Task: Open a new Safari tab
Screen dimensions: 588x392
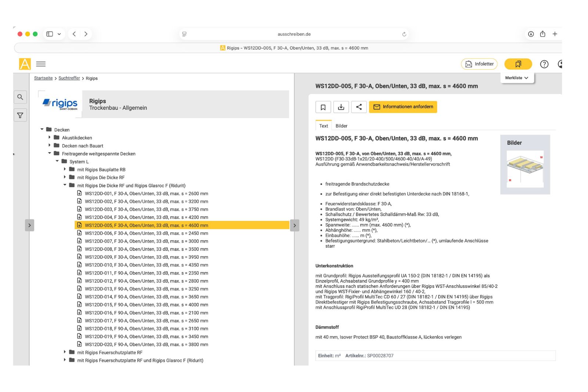Action: 555,34
